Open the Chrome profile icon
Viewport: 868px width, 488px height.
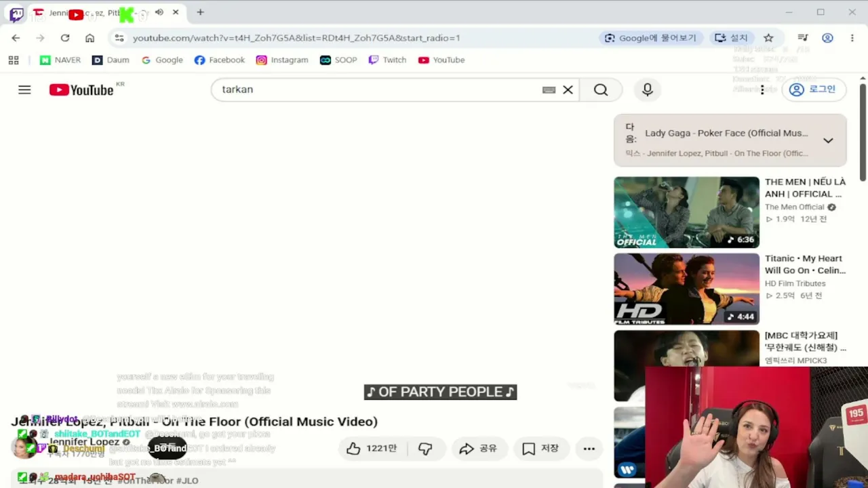click(827, 38)
